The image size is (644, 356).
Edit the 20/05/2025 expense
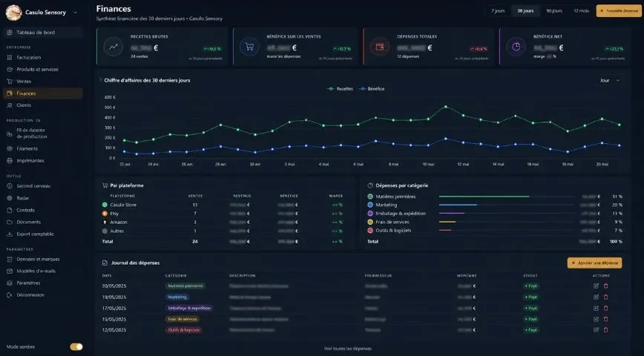click(596, 286)
